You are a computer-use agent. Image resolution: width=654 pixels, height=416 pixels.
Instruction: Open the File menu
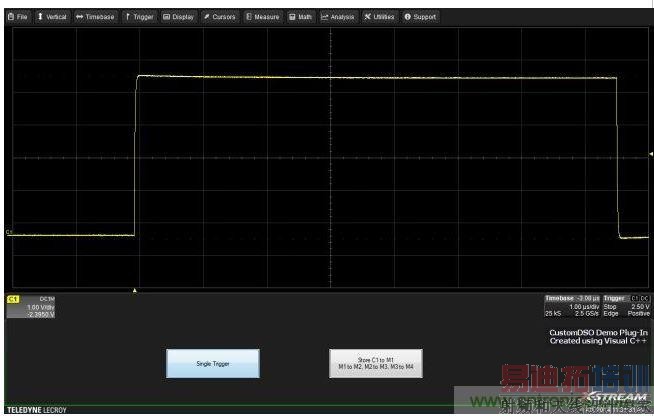click(18, 17)
